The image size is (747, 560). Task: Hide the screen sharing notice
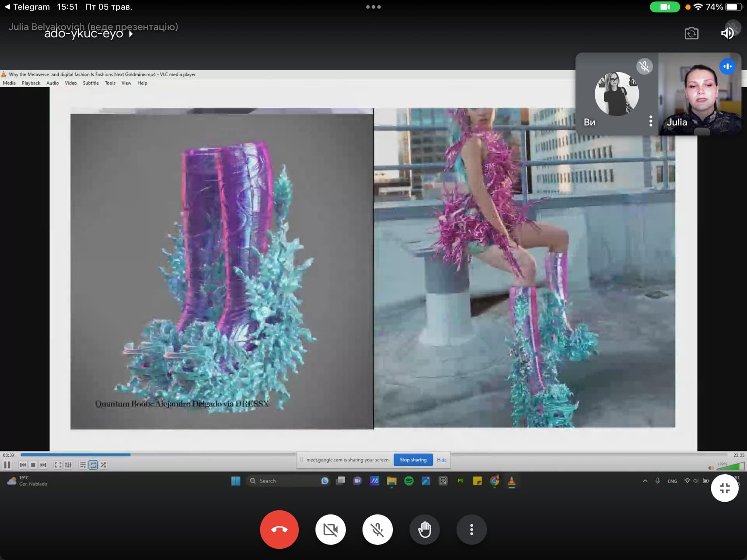pos(442,460)
